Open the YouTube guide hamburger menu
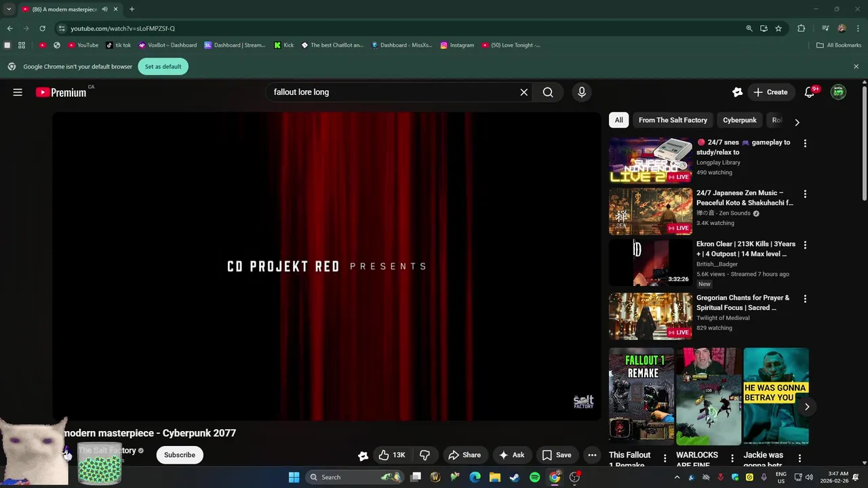This screenshot has width=868, height=488. 18,92
